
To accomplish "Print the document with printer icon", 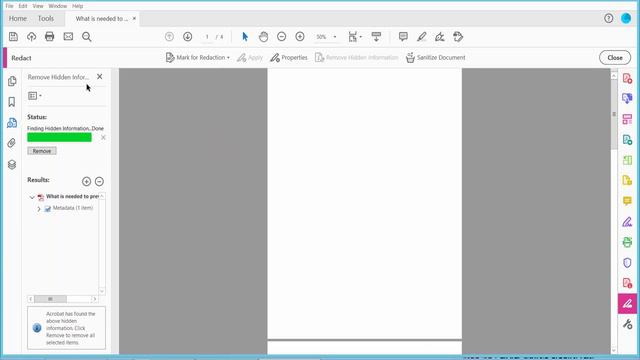I will [x=49, y=37].
